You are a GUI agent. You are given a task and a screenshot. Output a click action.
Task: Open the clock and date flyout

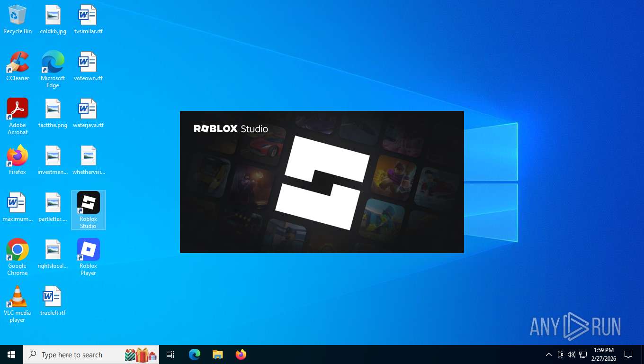point(604,355)
